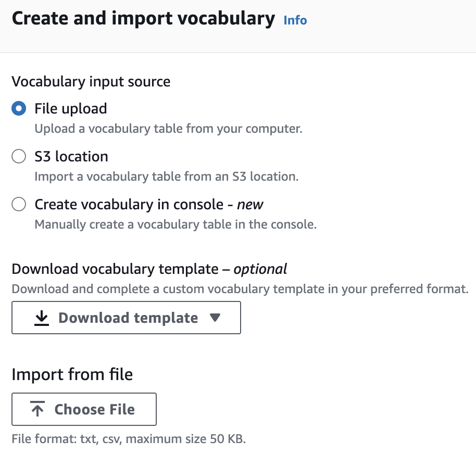Click the "Download vocabulary template – optional" label
Screen dimensions: 476x454
[149, 269]
